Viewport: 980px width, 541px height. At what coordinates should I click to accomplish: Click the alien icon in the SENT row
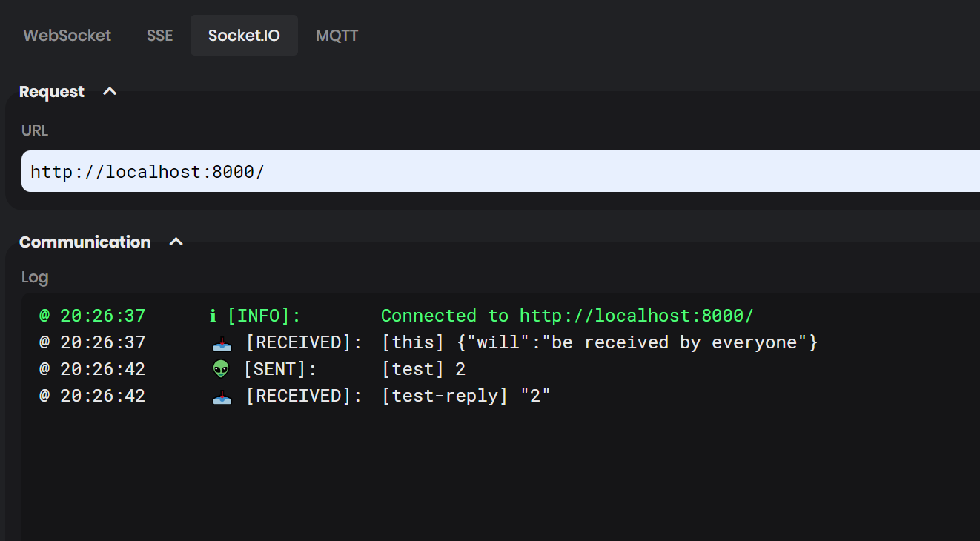(221, 369)
